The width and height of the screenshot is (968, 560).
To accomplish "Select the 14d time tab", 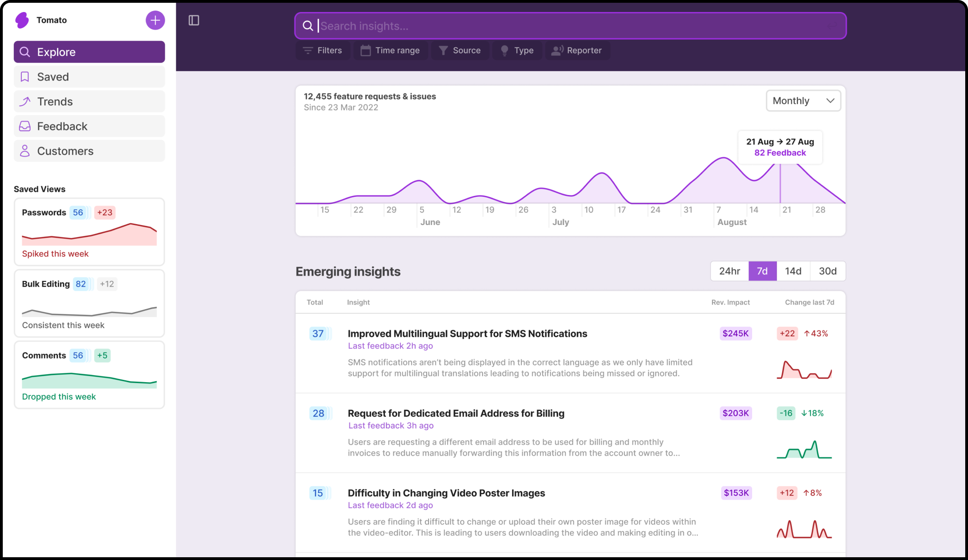I will tap(793, 271).
